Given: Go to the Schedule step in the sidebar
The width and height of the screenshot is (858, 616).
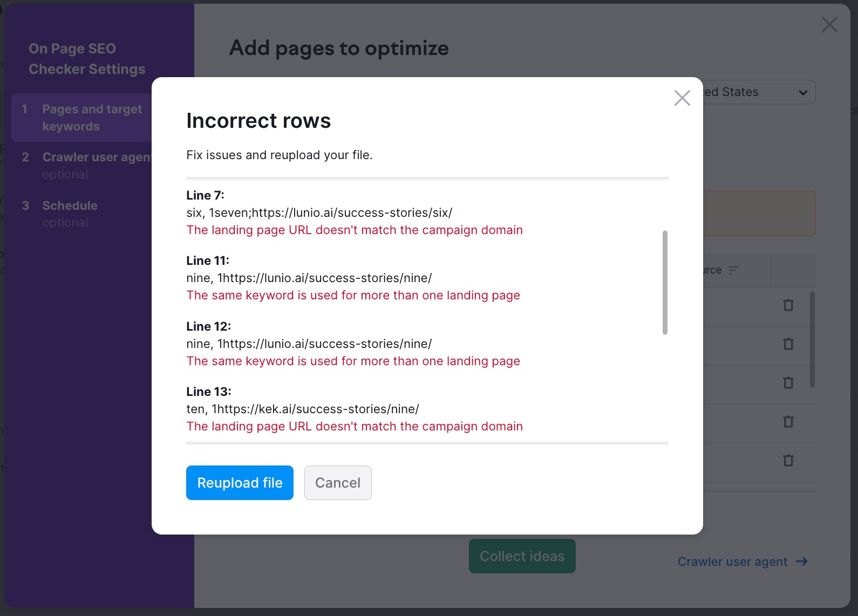Looking at the screenshot, I should (70, 206).
